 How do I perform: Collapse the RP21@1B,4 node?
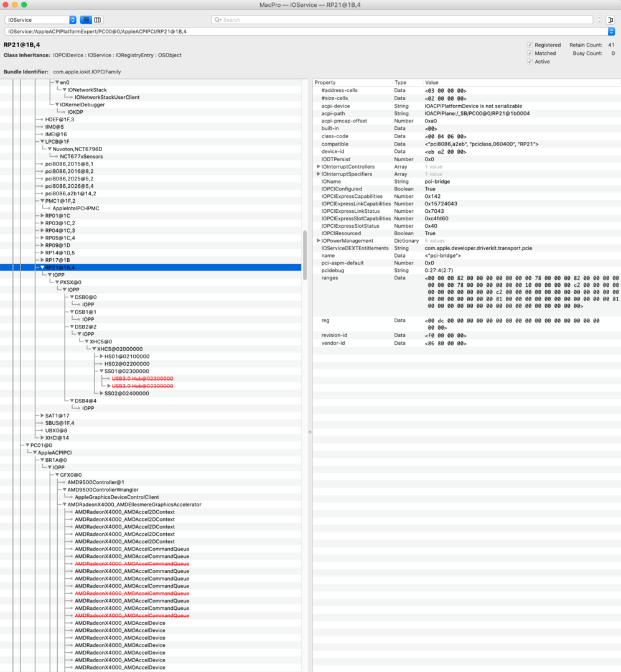click(42, 268)
